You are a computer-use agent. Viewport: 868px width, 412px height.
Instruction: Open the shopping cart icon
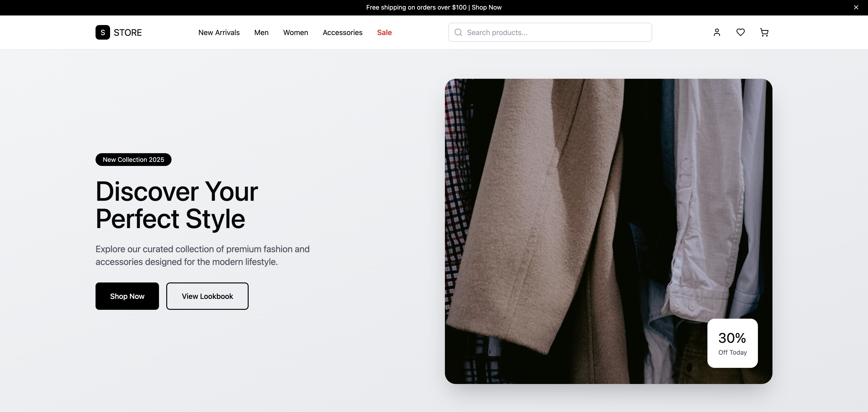(764, 32)
